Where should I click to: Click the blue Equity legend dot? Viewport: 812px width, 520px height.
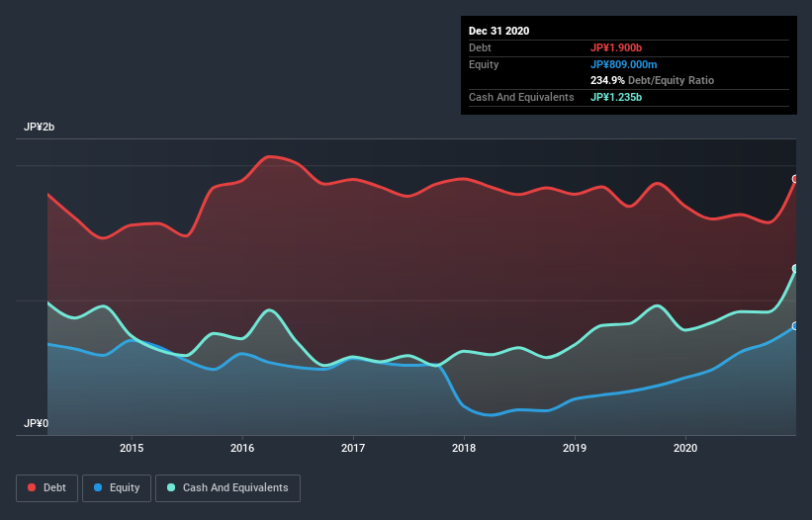click(x=98, y=487)
